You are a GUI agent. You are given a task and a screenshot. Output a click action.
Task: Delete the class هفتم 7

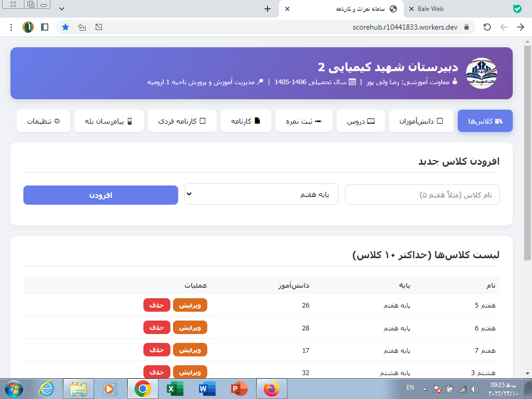(x=157, y=350)
